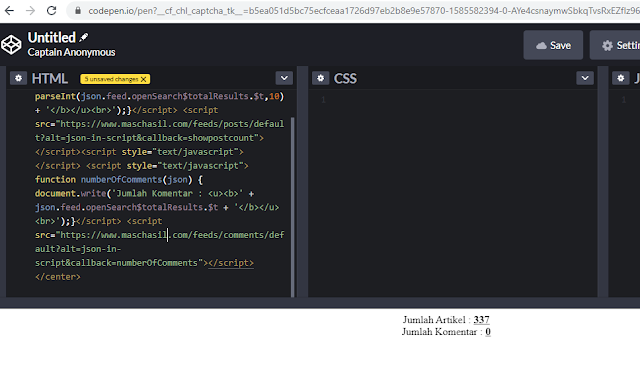This screenshot has height=382, width=640.
Task: Expand the HTML editor dropdown chevron
Action: [x=284, y=78]
